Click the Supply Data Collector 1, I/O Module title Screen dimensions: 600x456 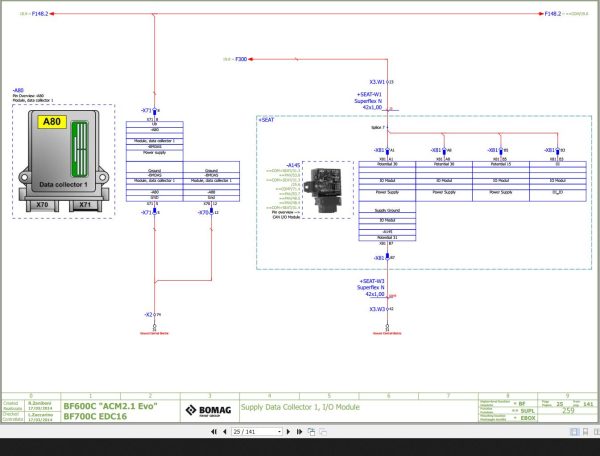click(300, 407)
